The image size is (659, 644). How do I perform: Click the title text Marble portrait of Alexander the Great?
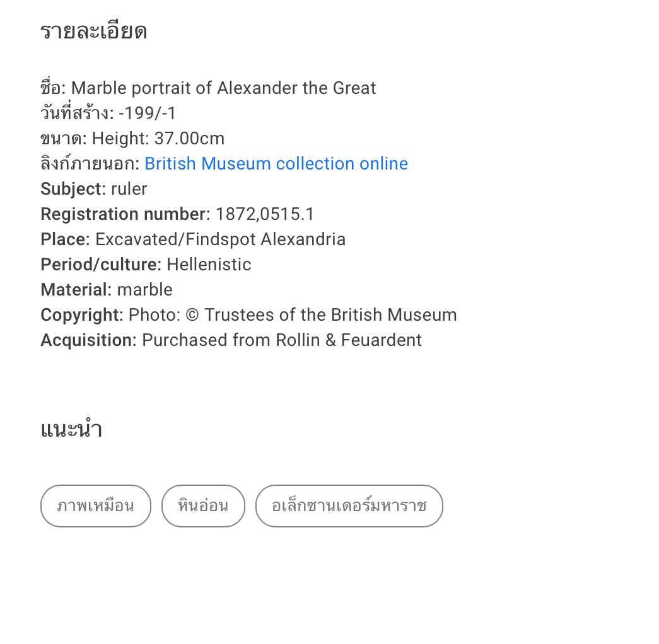pos(223,88)
